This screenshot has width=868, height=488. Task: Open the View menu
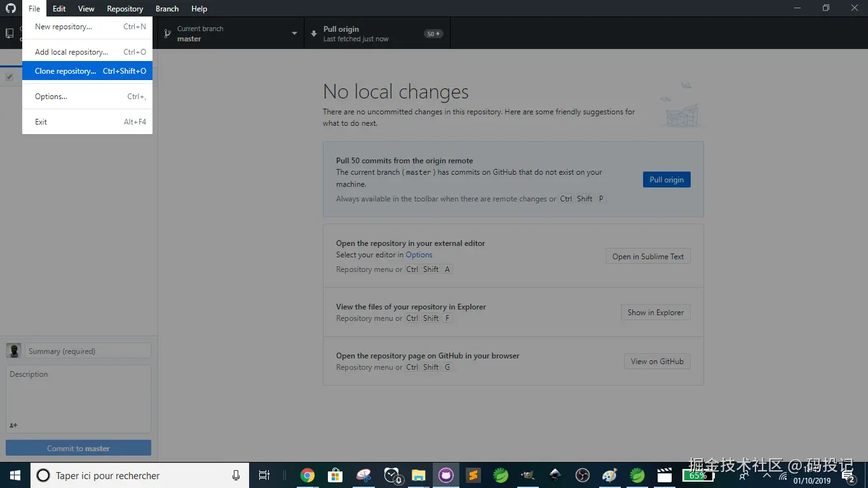[x=86, y=8]
